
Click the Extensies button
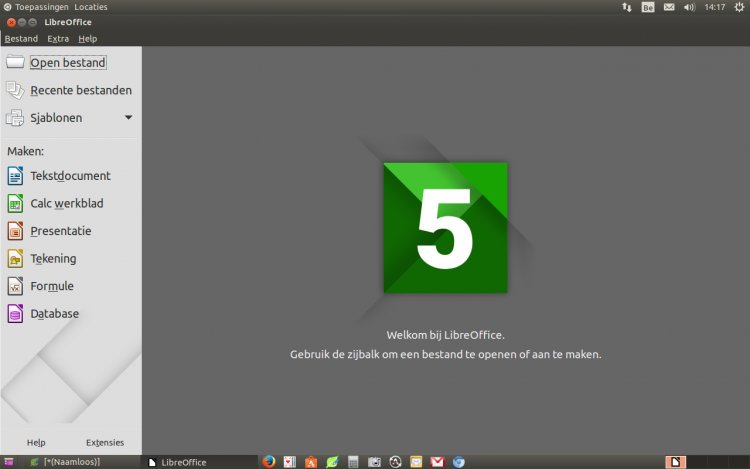point(105,442)
